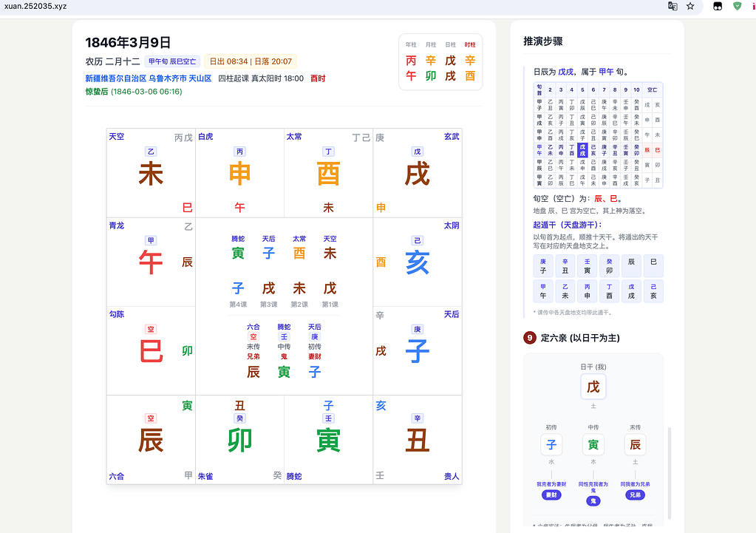The image size is (756, 533).
Task: Click the 初传 子 card in 六亲 diagram
Action: [x=551, y=444]
